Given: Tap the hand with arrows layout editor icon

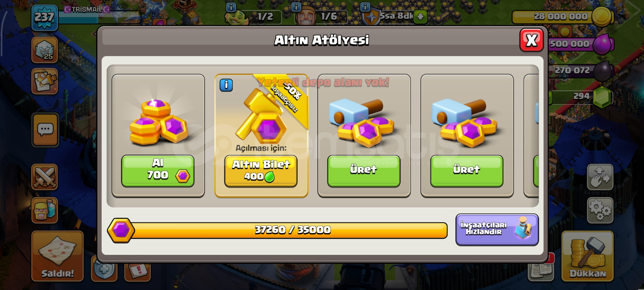Looking at the screenshot, I should pos(600,177).
